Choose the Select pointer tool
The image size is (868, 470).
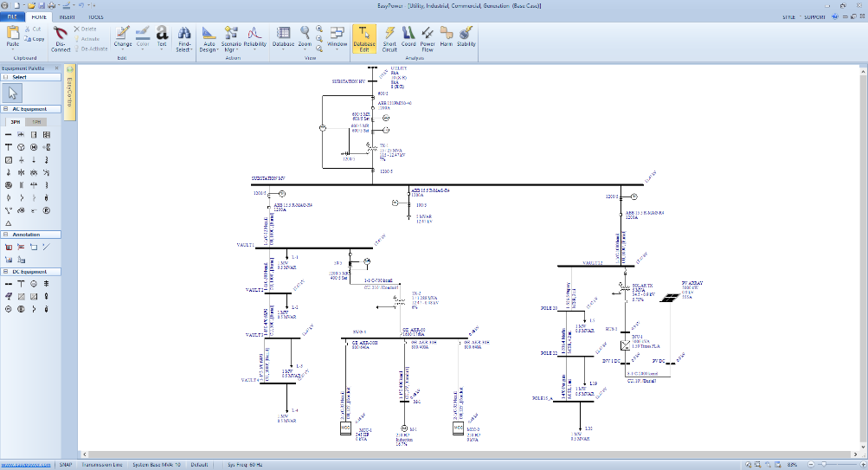pos(12,93)
